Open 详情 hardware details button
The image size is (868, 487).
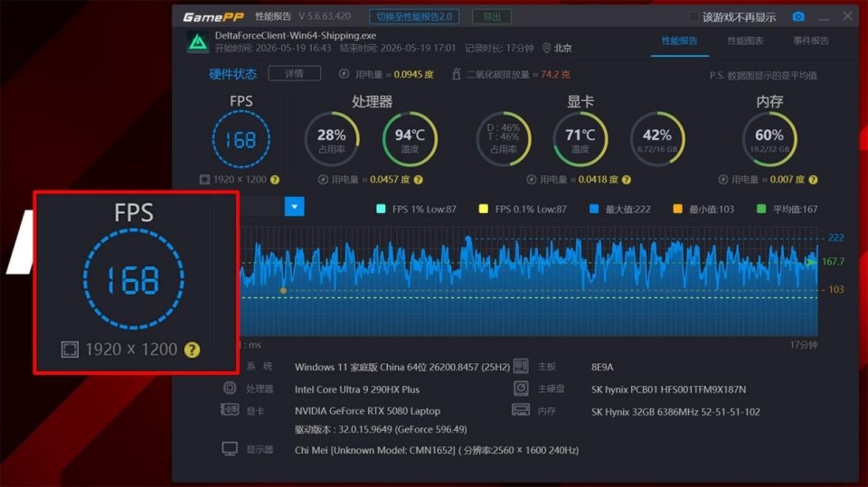point(295,73)
